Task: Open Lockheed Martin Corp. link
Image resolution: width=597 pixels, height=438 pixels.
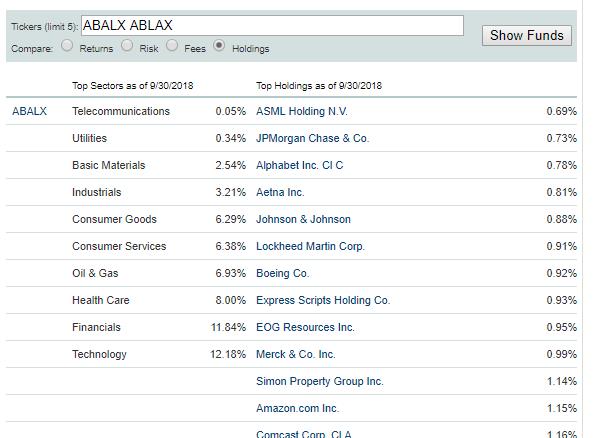Action: (x=310, y=246)
